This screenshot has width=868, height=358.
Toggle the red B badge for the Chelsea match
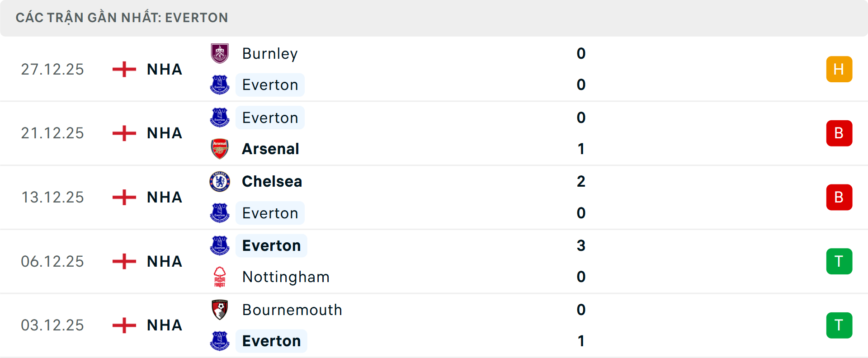click(x=839, y=197)
